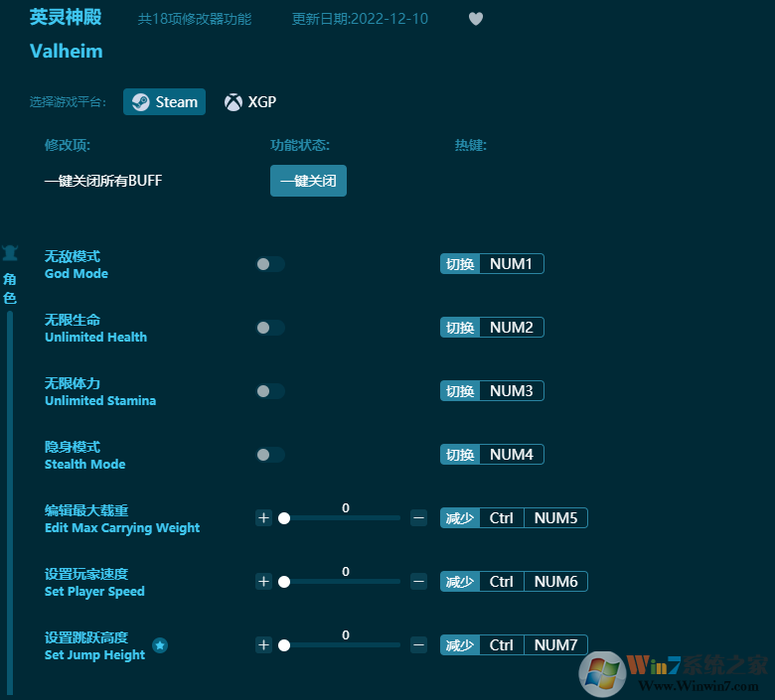
Task: Select the Steam platform button
Action: (164, 101)
